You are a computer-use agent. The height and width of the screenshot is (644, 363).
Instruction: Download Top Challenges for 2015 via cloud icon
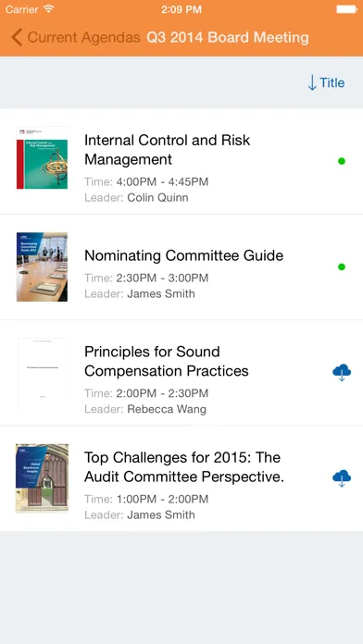(342, 478)
